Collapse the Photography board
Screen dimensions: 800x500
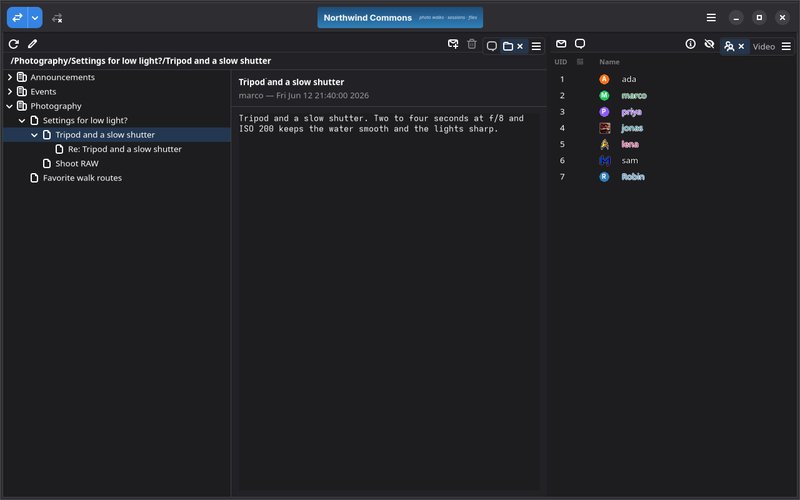pyautogui.click(x=10, y=106)
